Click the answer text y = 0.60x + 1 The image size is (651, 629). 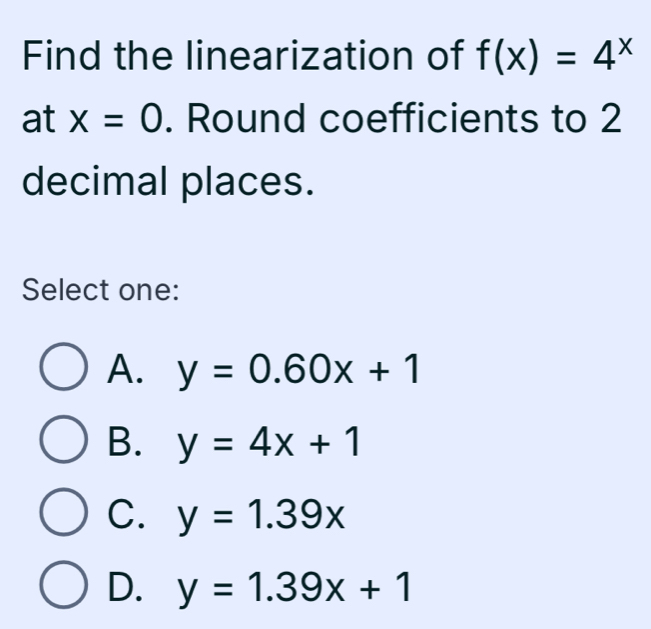299,370
